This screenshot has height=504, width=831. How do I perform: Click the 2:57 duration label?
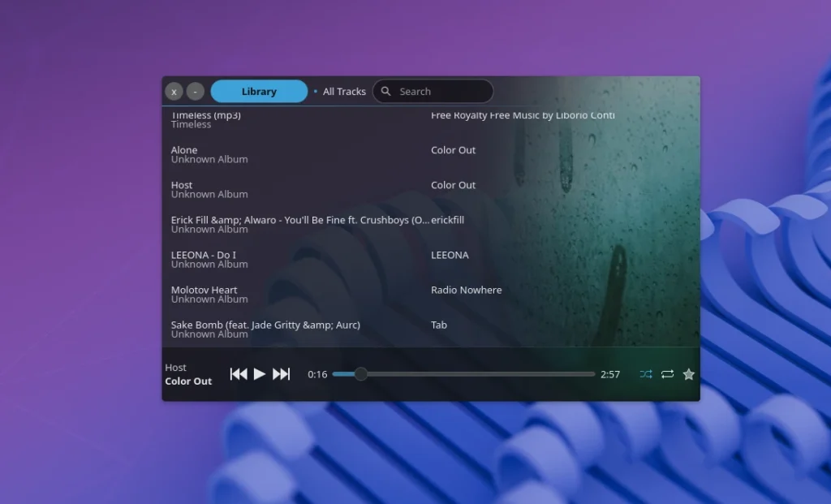[x=609, y=374]
